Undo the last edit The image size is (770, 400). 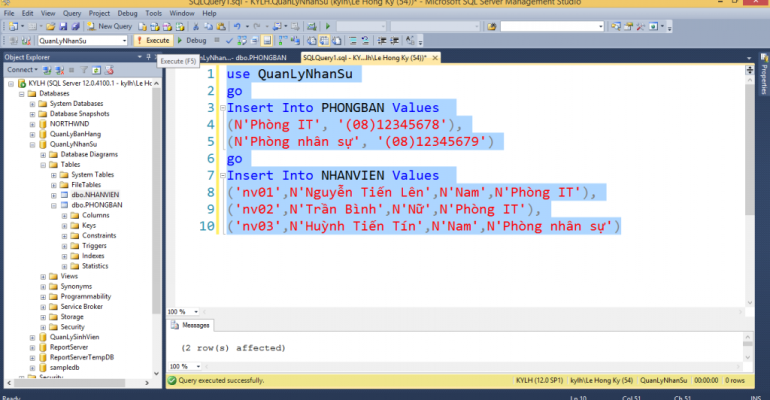click(237, 27)
